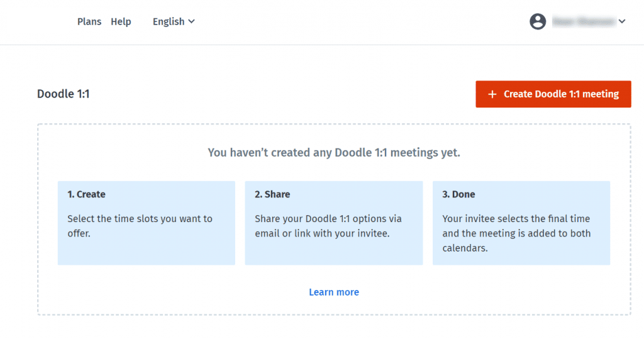Click the user account avatar icon
644x339 pixels.
point(538,21)
